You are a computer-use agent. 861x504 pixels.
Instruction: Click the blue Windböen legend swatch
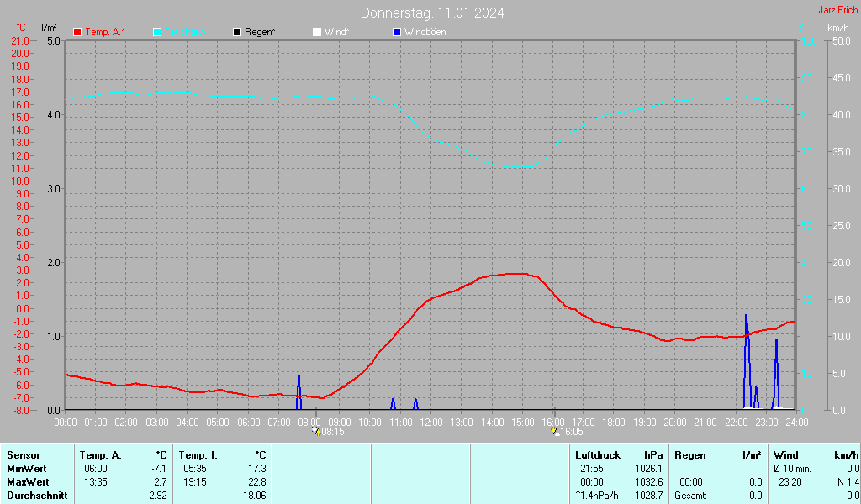click(397, 33)
